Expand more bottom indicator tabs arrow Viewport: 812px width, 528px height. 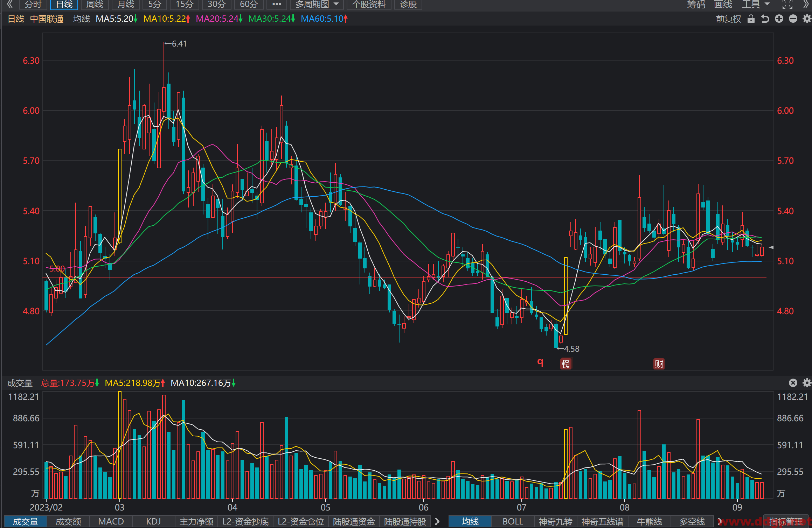click(437, 522)
